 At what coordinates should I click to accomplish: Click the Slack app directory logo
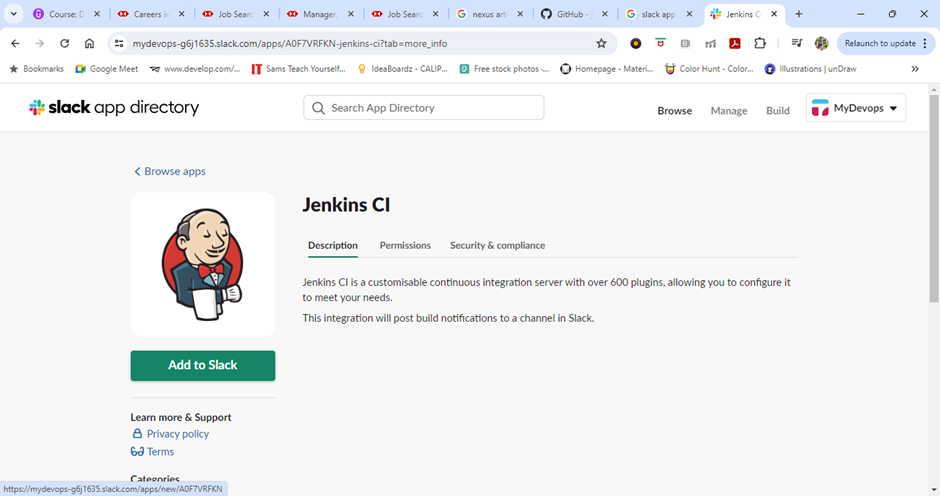point(114,107)
